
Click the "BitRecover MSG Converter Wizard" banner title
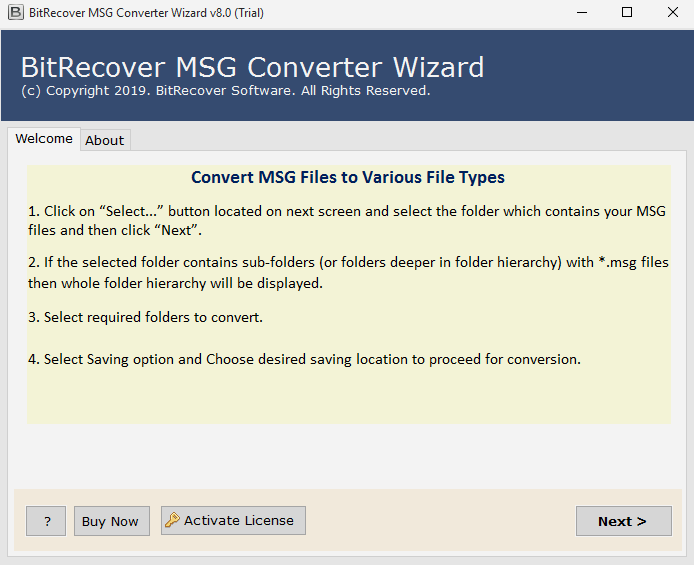pos(252,67)
